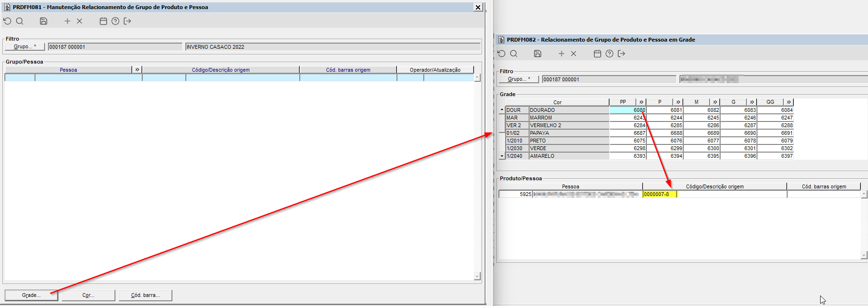Click the cell with value 6245

(701, 118)
